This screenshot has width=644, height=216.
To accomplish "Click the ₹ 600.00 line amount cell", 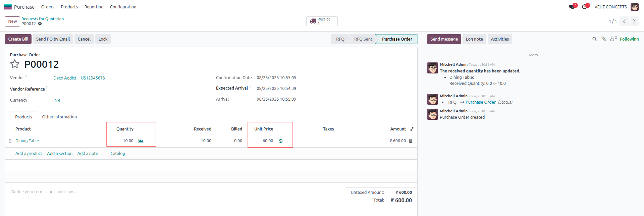I will (397, 141).
